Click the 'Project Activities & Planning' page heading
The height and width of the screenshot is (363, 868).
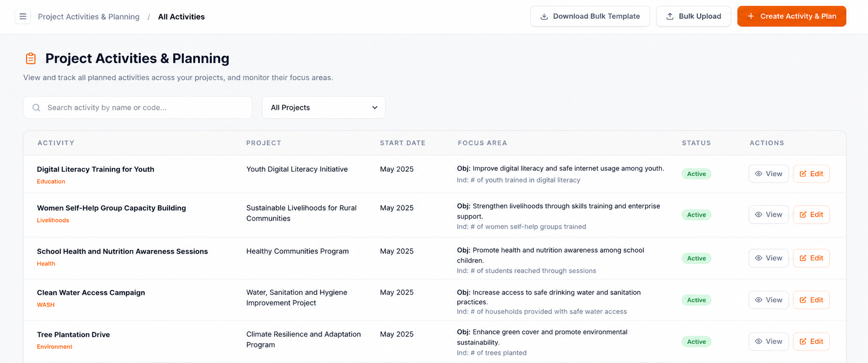(137, 58)
